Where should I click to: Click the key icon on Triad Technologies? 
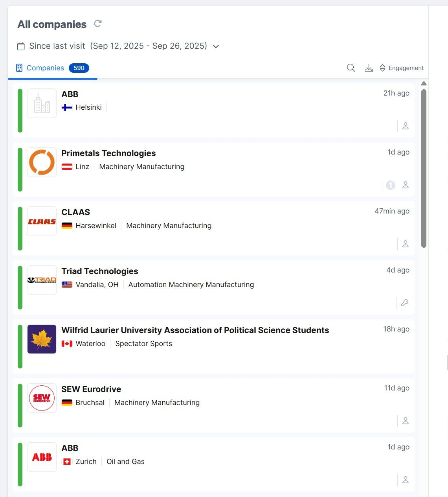click(404, 303)
